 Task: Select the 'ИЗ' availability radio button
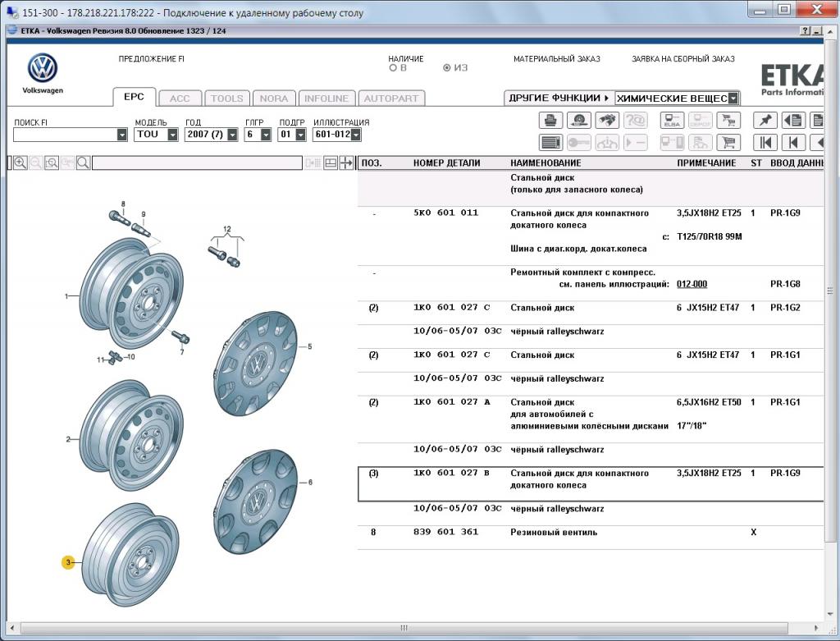point(447,68)
